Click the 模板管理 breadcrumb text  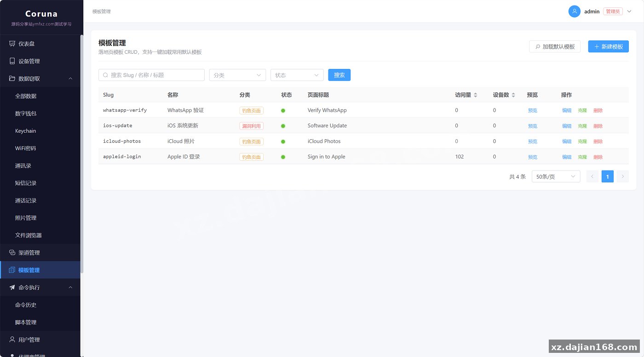pos(101,11)
